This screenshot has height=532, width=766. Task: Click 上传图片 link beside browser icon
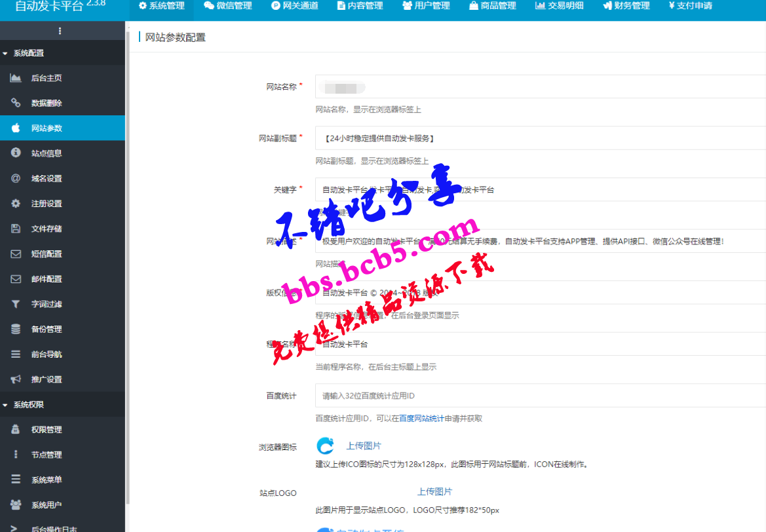pos(364,446)
